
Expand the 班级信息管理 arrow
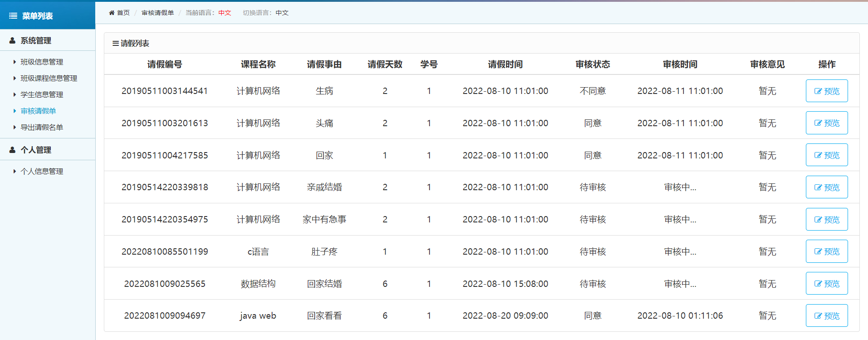(15, 62)
